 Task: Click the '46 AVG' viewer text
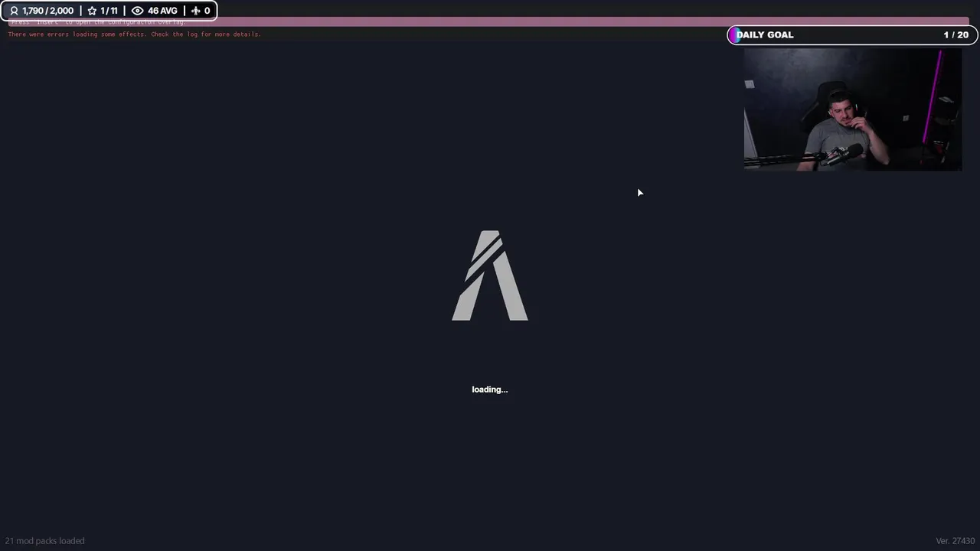(x=162, y=11)
